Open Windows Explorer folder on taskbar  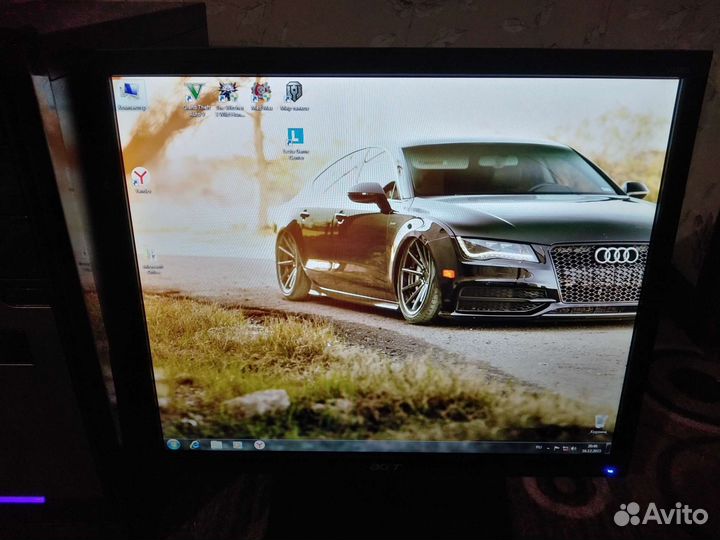216,444
